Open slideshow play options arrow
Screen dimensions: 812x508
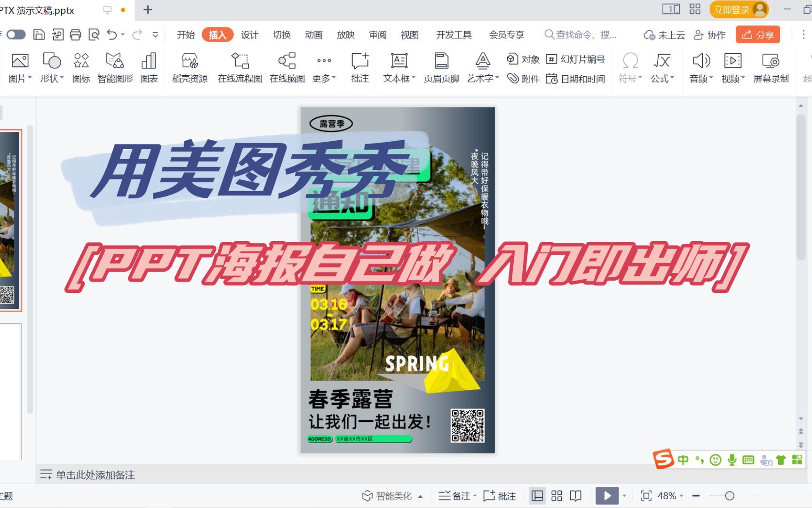coord(624,496)
